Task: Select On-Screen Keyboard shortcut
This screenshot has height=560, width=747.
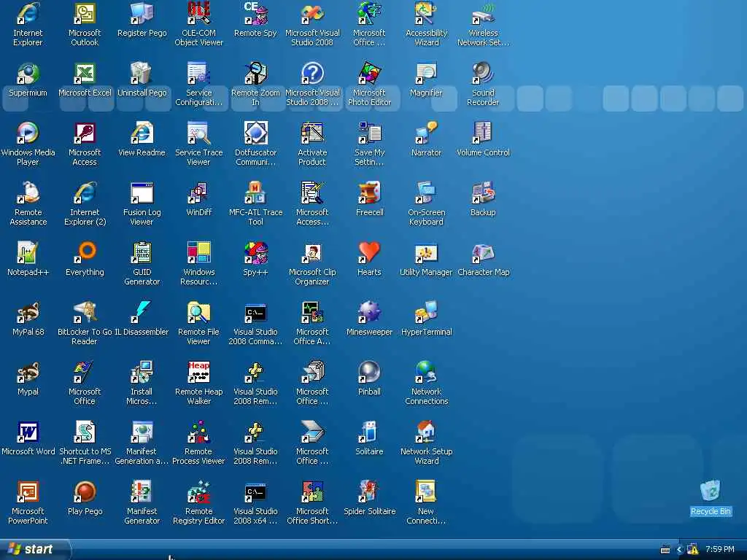Action: click(x=426, y=193)
